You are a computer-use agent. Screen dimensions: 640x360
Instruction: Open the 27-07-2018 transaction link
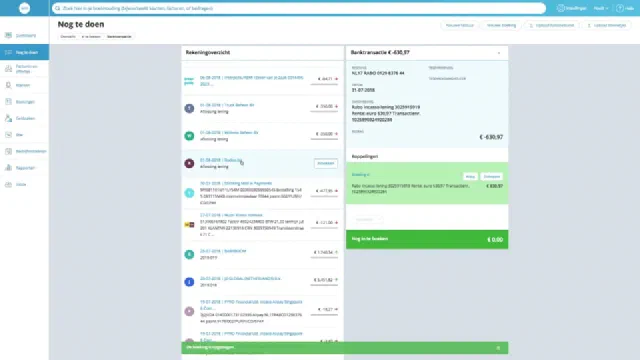click(231, 215)
